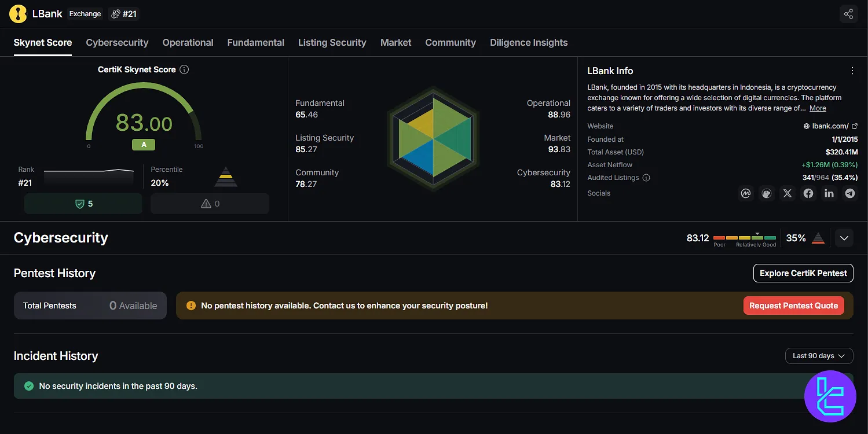Click the Asset Netflow +$1.26M value

click(x=829, y=165)
